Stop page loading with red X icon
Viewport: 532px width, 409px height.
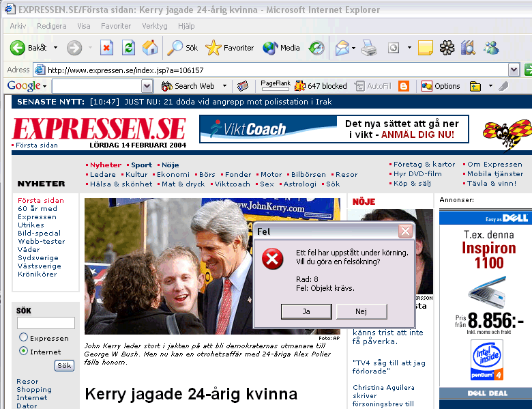106,48
